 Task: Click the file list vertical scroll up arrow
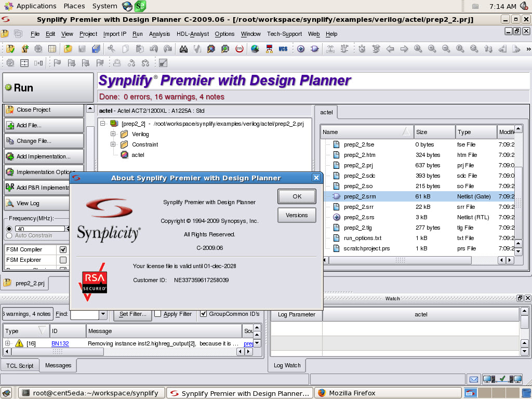coord(518,129)
